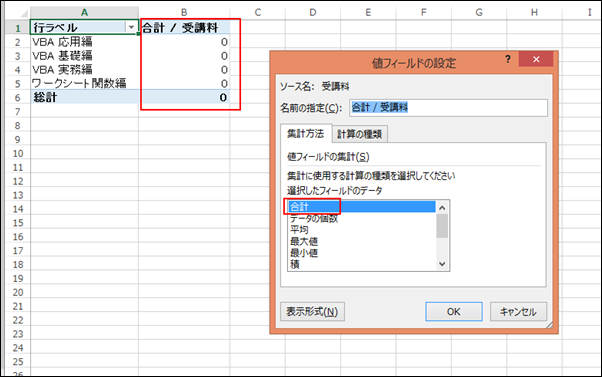
Task: Select the value cell for VBA 応用編
Action: click(184, 41)
